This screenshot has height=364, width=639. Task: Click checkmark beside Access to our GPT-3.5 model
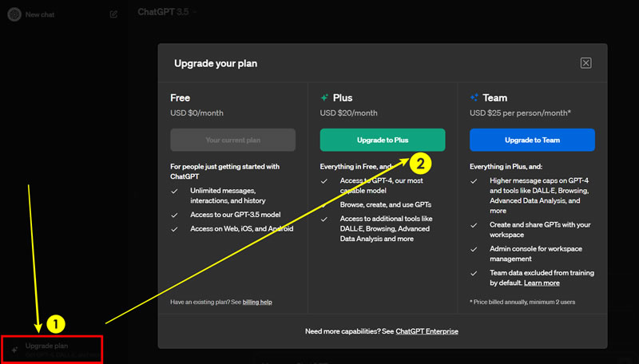174,216
